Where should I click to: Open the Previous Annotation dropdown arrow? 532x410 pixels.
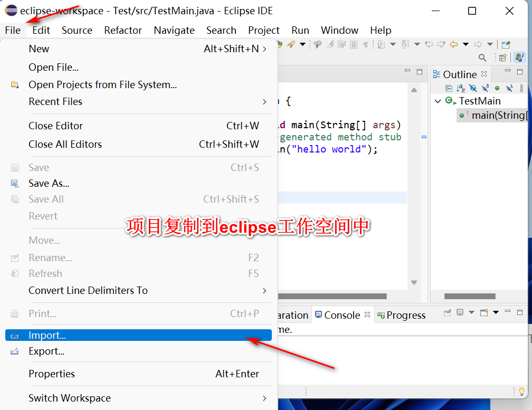[x=417, y=44]
